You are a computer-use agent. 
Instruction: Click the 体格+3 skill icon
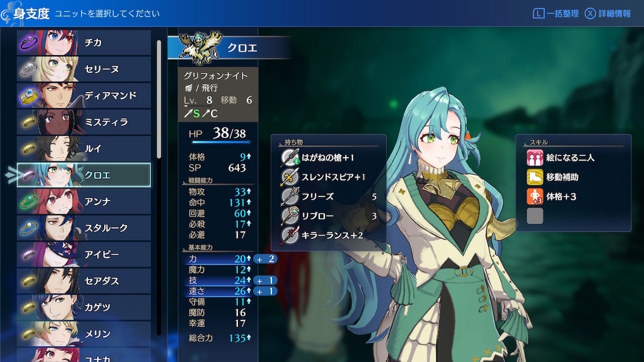tap(535, 196)
